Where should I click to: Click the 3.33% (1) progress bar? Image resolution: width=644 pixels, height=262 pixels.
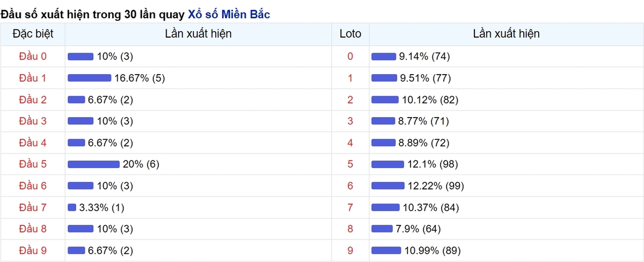(x=72, y=207)
